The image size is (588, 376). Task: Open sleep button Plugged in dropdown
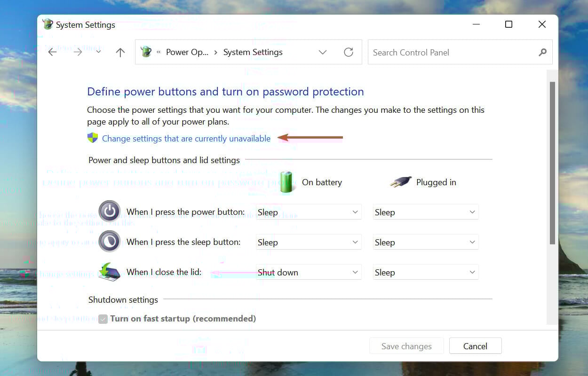tap(426, 242)
